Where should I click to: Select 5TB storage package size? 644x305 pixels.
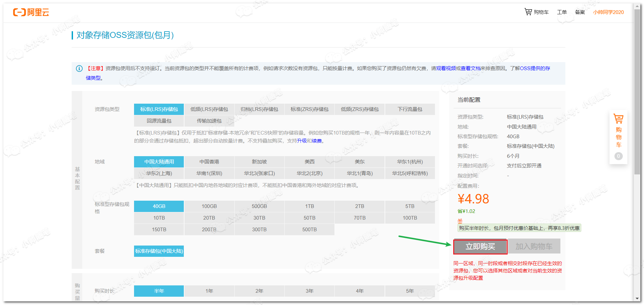[410, 206]
